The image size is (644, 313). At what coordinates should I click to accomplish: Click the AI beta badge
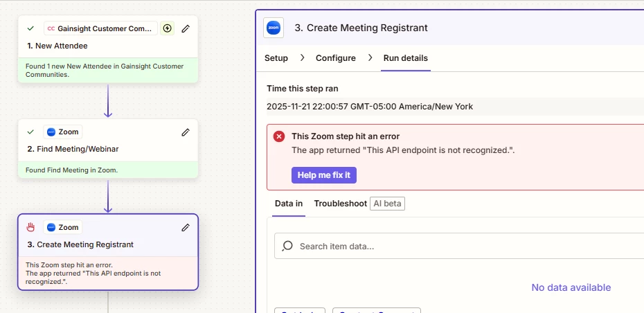pos(387,204)
